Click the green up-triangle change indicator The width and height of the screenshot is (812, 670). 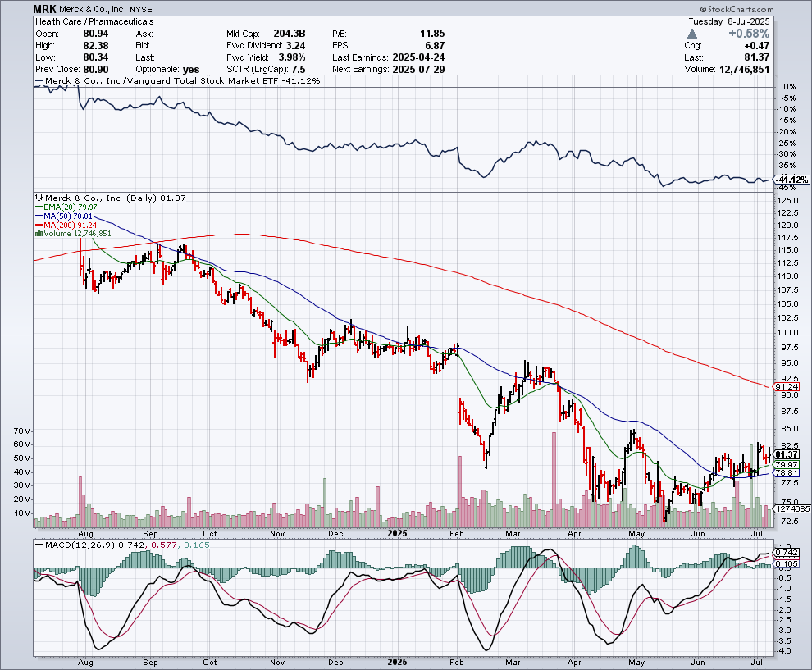pos(692,34)
